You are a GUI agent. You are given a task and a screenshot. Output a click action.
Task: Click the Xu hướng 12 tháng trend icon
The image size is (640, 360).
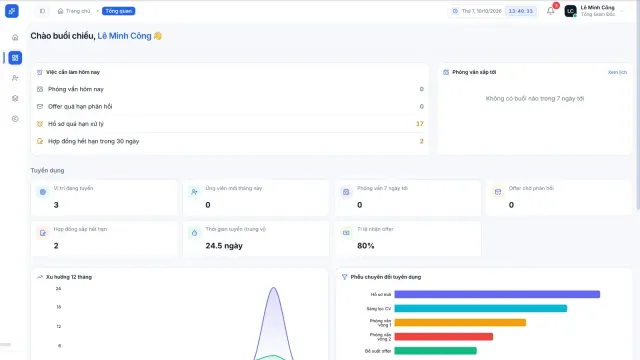click(x=40, y=277)
